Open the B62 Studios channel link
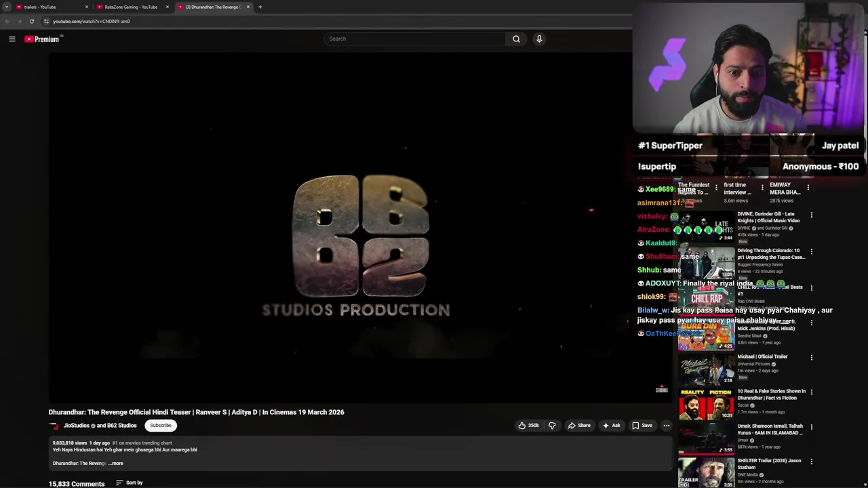Viewport: 868px width, 488px height. 122,426
